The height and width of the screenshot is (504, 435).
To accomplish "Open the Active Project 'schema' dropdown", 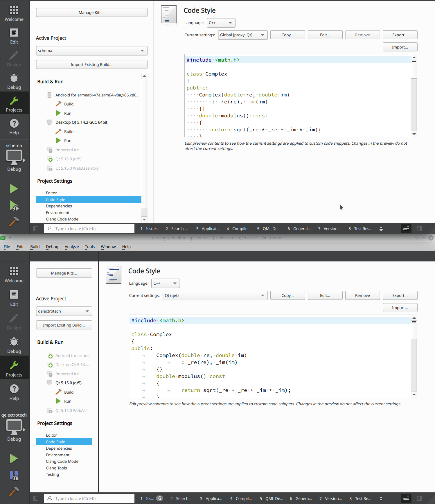I will click(x=91, y=51).
